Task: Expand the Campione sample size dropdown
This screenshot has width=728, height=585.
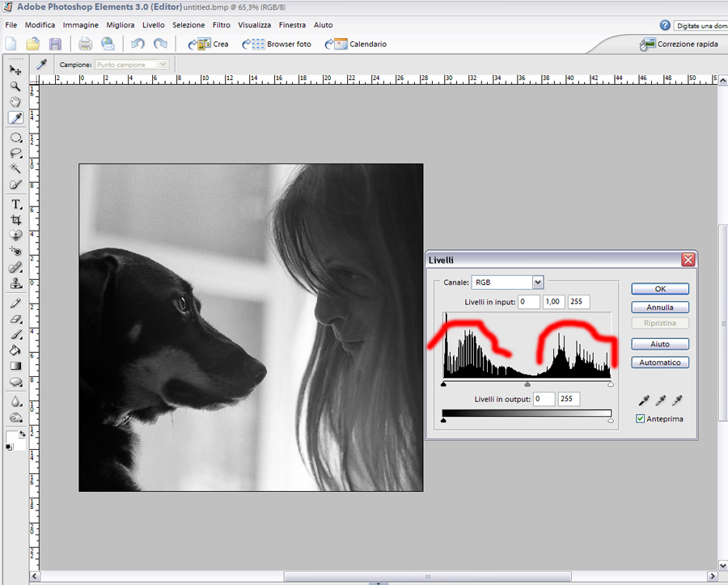Action: [163, 65]
